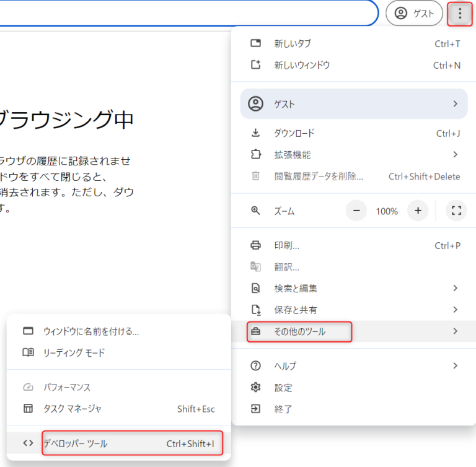This screenshot has width=476, height=467.
Task: Click the three-dot Chrome menu button
Action: (460, 14)
